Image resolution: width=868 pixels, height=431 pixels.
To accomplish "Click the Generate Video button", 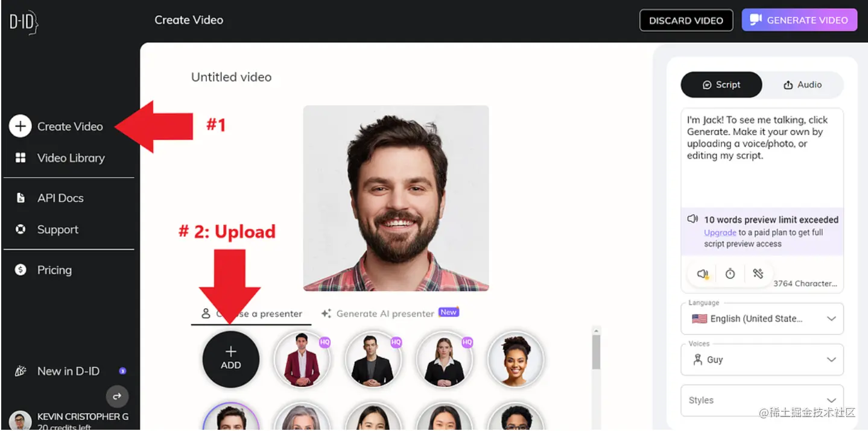I will (799, 20).
